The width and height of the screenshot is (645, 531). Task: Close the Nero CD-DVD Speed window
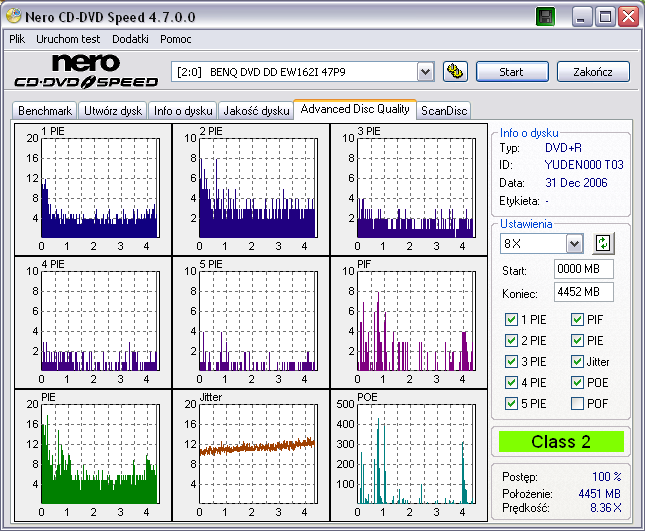629,17
